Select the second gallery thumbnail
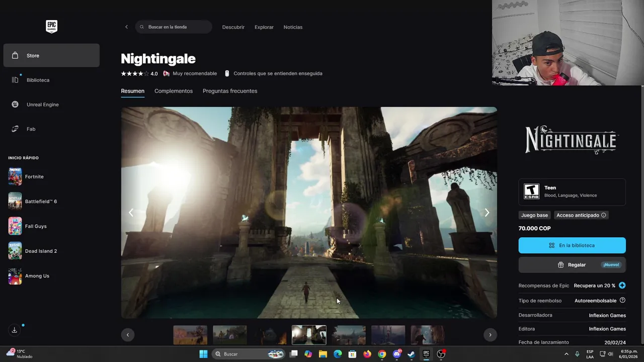Image resolution: width=644 pixels, height=362 pixels. [x=230, y=335]
